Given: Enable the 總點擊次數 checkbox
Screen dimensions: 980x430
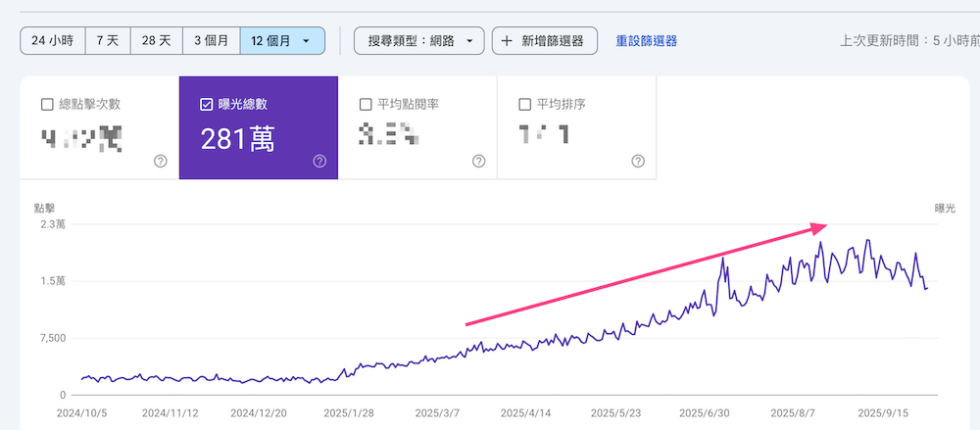Looking at the screenshot, I should pos(47,105).
